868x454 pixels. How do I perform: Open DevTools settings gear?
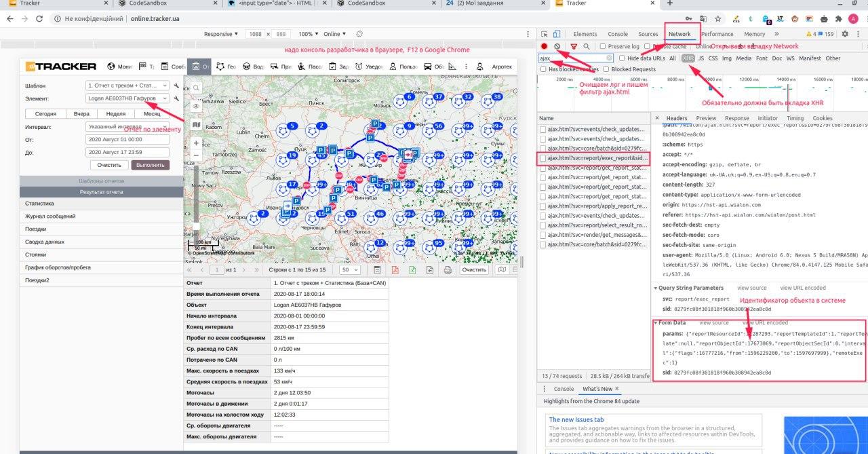click(845, 34)
